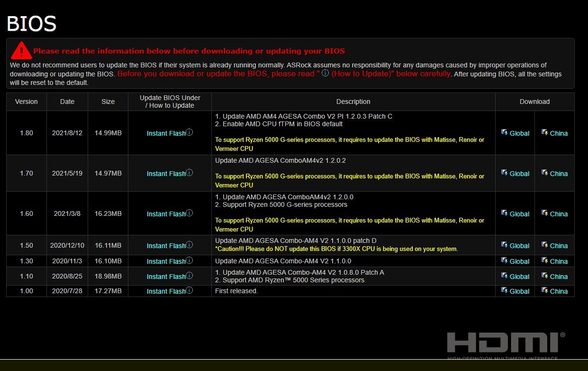Viewport: 588px width, 371px height.
Task: Click the info icon beside Instant Flash for version 1.60
Action: pyautogui.click(x=190, y=213)
